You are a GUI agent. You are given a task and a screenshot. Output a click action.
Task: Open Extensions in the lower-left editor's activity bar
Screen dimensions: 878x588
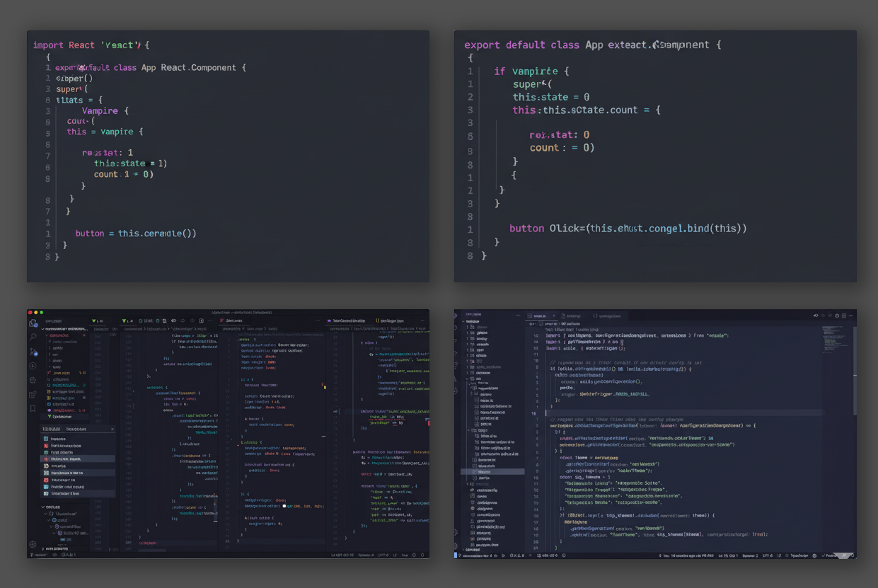point(33,394)
